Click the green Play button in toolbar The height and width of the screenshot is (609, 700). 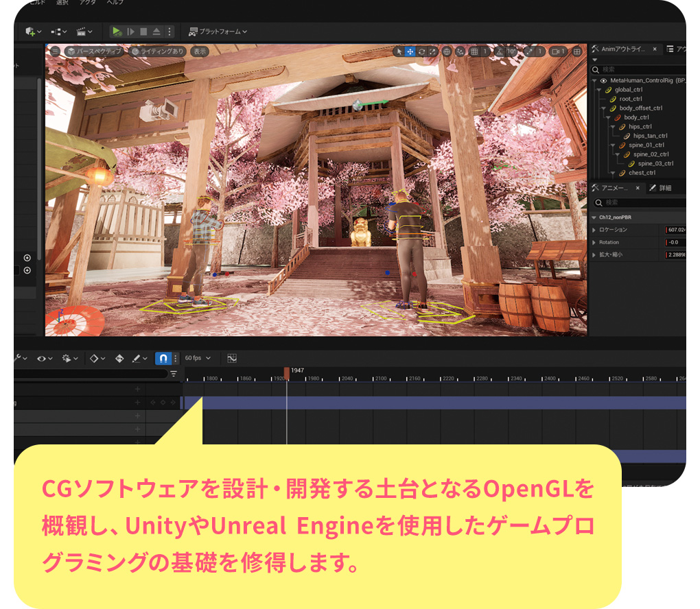[x=117, y=32]
